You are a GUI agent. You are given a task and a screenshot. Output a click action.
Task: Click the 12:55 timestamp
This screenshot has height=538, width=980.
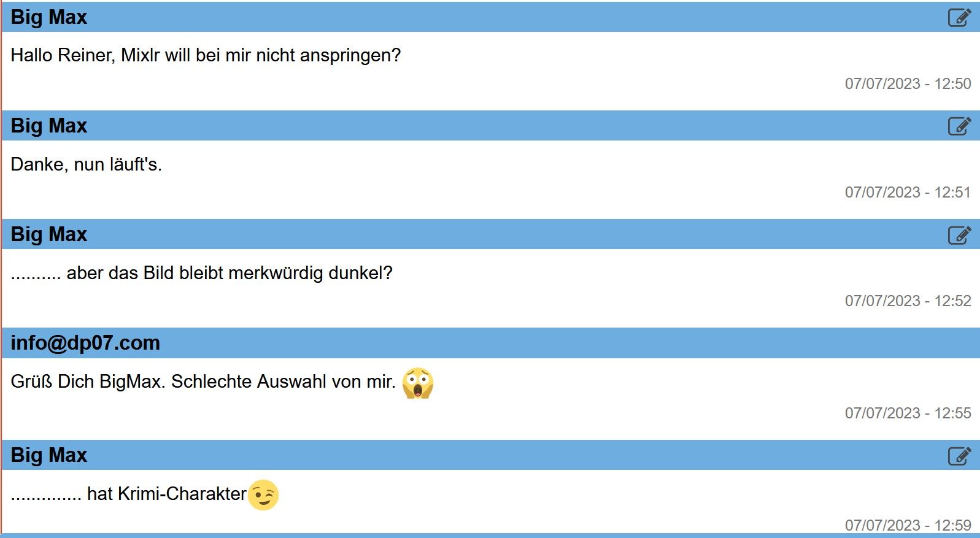tap(908, 413)
